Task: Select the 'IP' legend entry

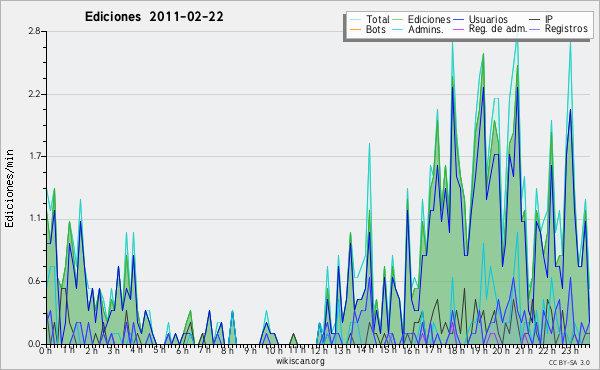Action: tap(549, 19)
